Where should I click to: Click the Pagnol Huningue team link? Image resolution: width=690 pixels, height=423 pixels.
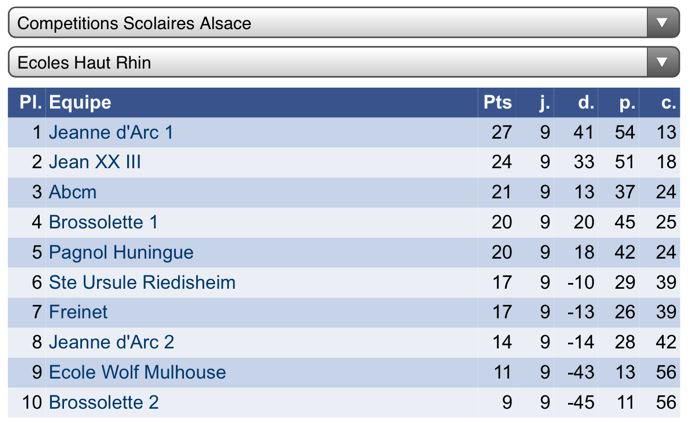[x=121, y=252]
